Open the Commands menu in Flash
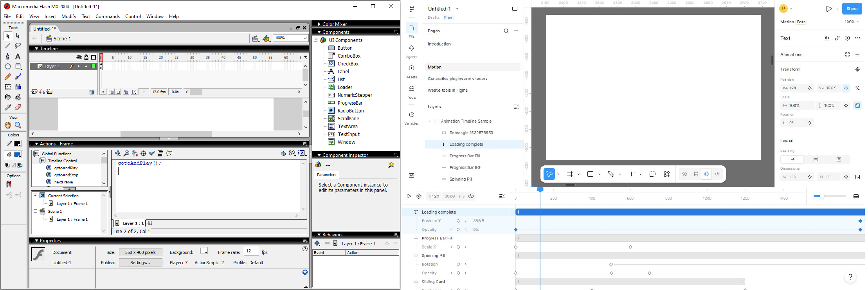 point(108,16)
